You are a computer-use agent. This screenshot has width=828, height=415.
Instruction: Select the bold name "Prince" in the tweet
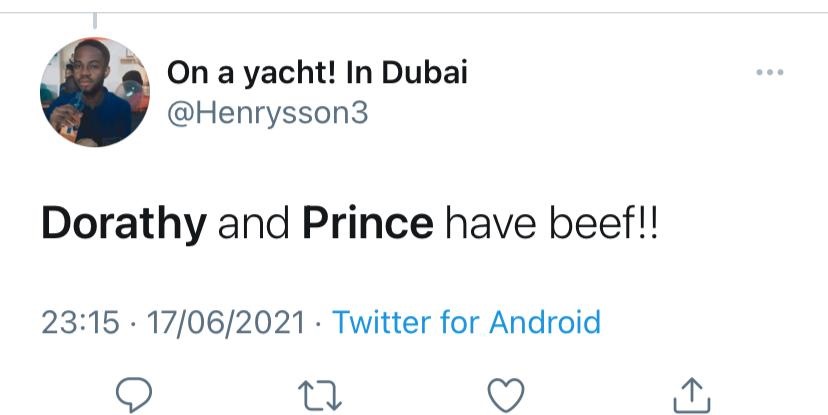(367, 224)
